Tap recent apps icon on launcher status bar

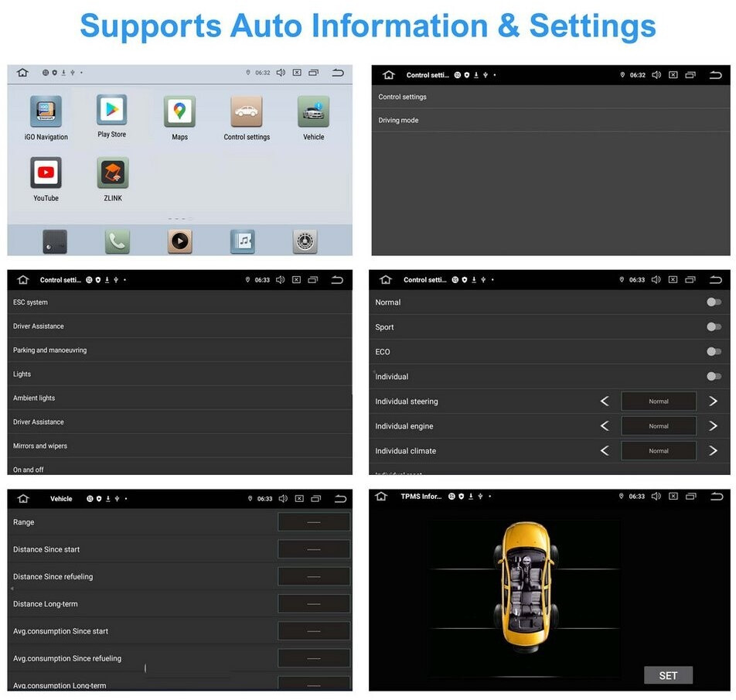click(314, 73)
